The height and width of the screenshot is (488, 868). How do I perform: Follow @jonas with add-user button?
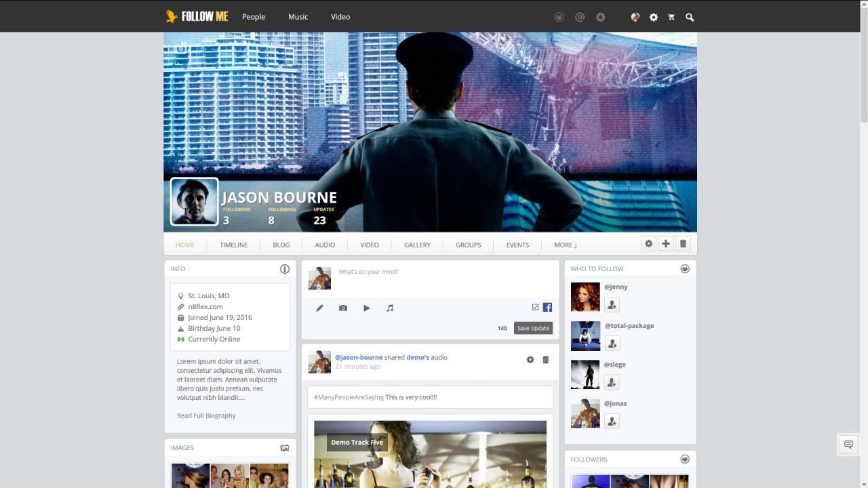(612, 422)
